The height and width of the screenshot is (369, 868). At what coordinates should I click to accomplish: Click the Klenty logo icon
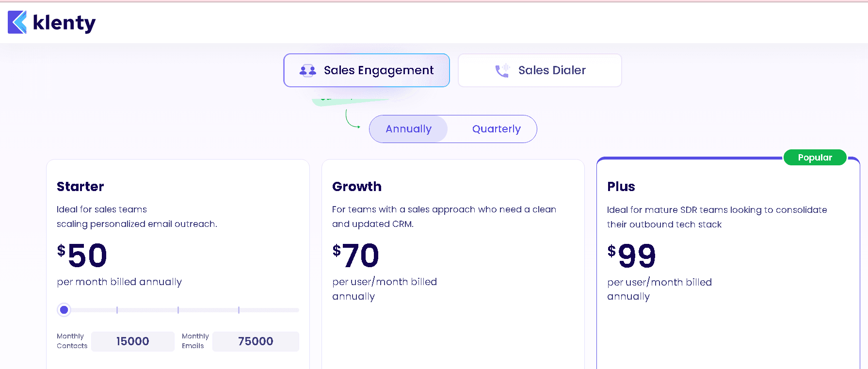17,22
